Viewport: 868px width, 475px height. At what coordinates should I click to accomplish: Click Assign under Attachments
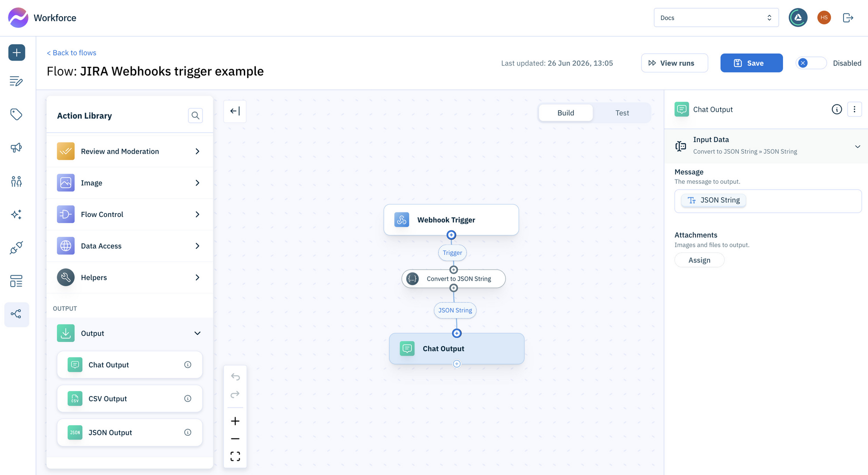(x=699, y=260)
